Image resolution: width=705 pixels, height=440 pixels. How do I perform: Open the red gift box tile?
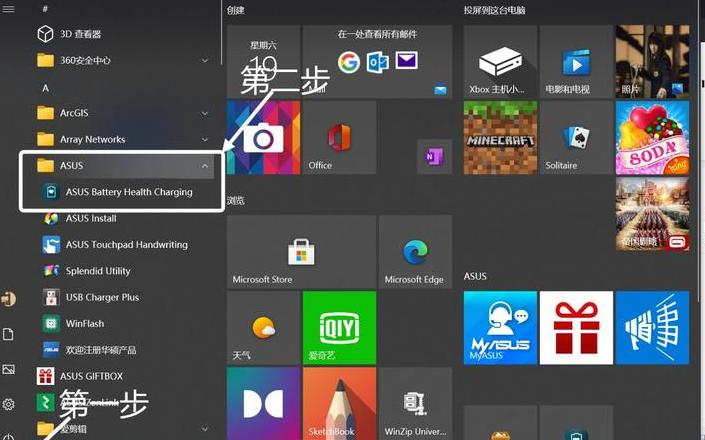[x=576, y=328]
